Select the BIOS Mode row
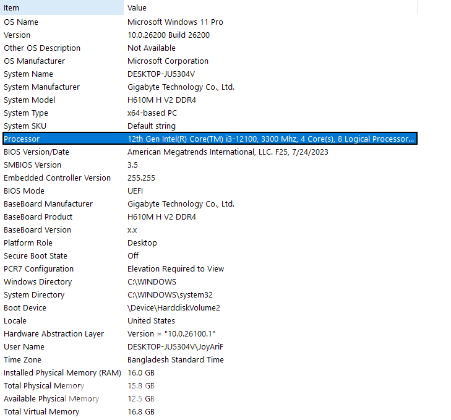Viewport: 451px width, 420px height. (x=209, y=191)
